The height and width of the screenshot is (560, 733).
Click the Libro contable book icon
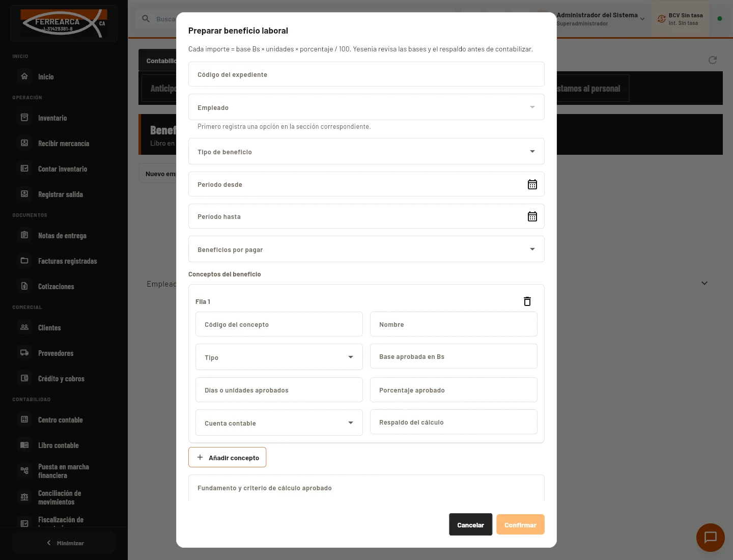coord(24,445)
